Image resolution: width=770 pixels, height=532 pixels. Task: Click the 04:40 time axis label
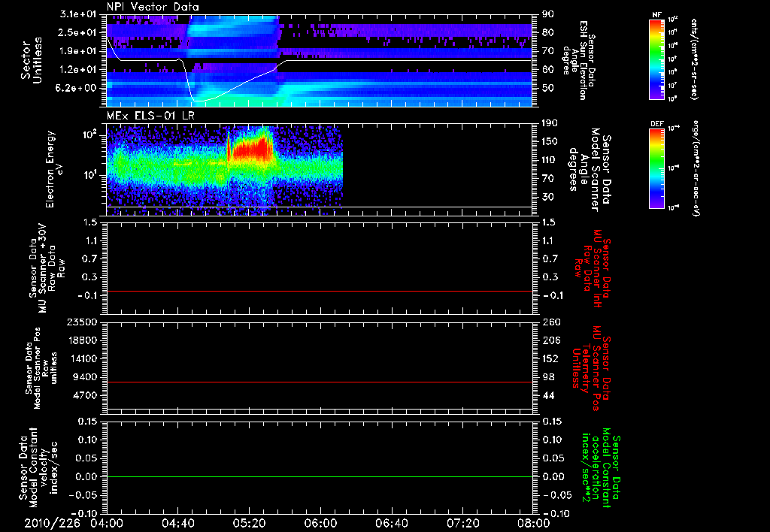[177, 524]
